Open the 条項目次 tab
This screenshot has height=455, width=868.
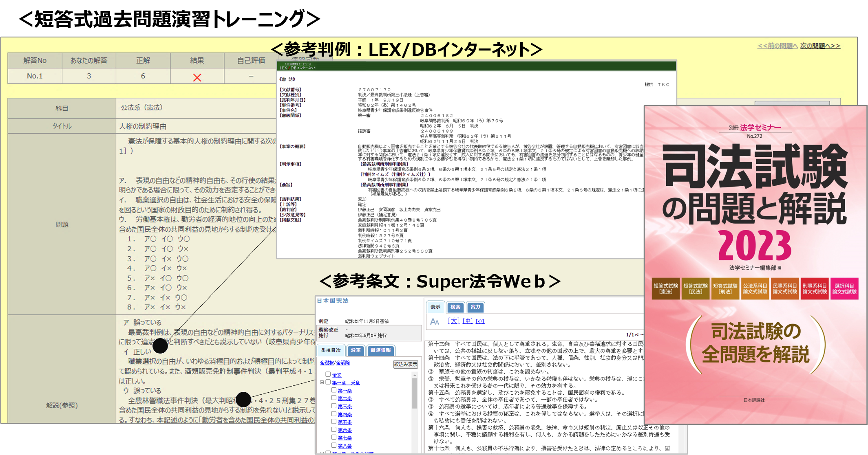pos(331,350)
